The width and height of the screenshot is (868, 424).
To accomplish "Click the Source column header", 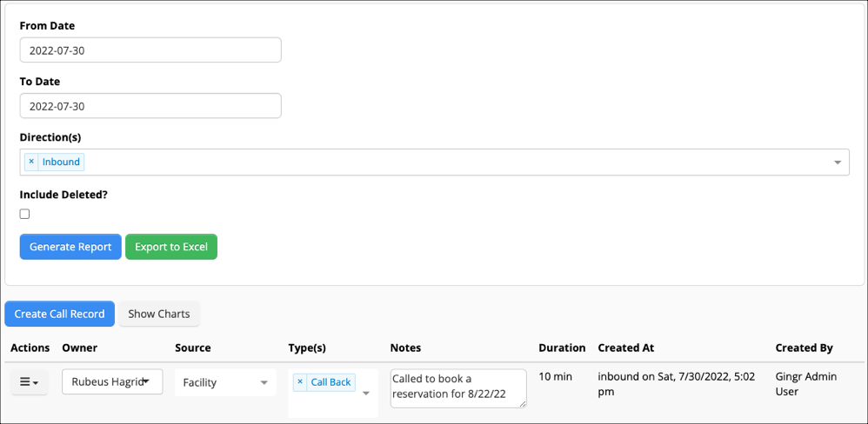I will click(192, 348).
